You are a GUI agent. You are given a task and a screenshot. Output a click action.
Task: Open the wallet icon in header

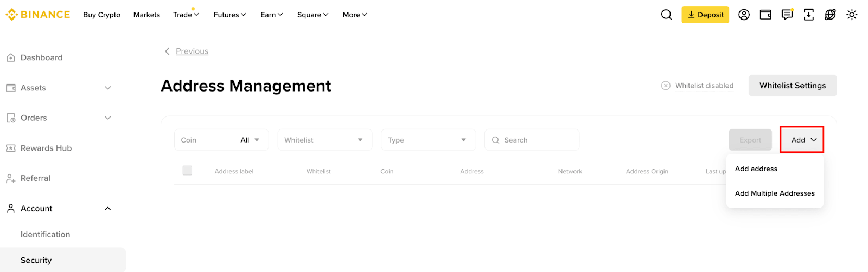(765, 15)
